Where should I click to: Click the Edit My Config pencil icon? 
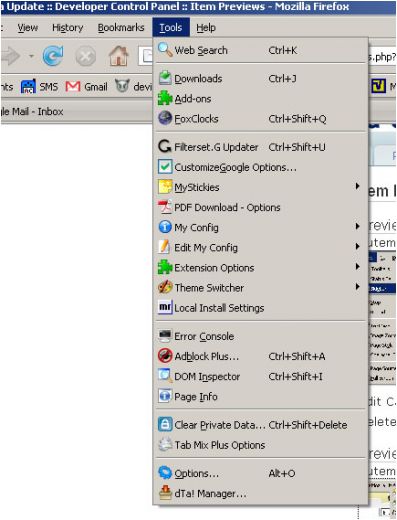(164, 247)
